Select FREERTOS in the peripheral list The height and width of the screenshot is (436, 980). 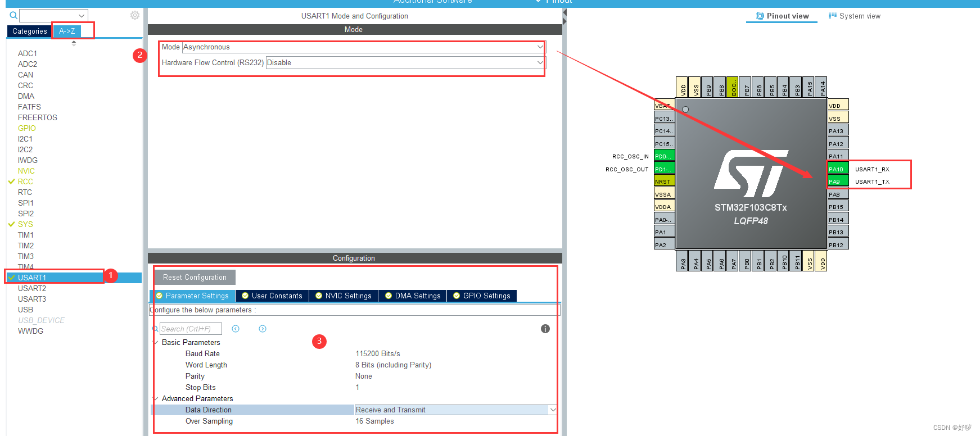tap(37, 117)
